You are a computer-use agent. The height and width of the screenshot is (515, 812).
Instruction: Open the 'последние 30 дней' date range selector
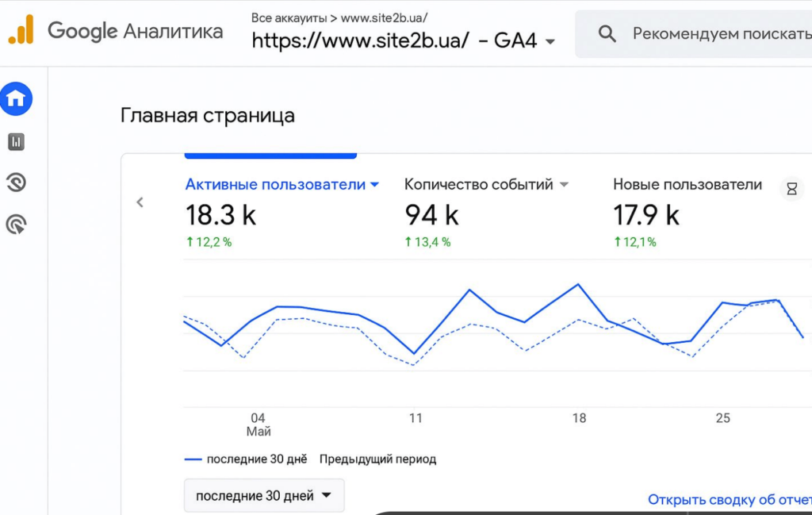click(x=264, y=494)
